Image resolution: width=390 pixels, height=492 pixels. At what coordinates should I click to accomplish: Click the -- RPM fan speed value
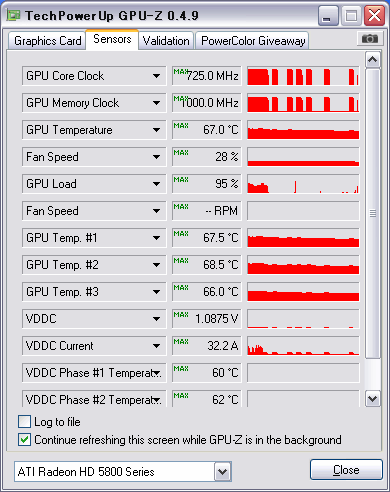click(x=207, y=211)
